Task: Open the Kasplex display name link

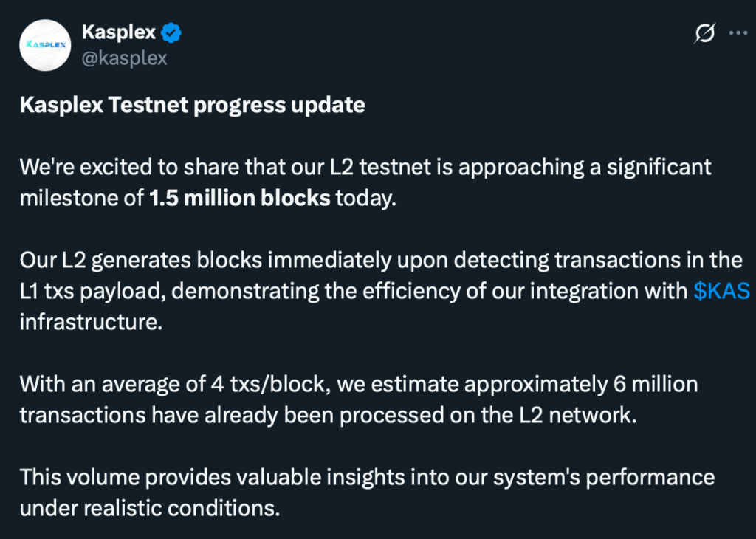Action: 119,32
